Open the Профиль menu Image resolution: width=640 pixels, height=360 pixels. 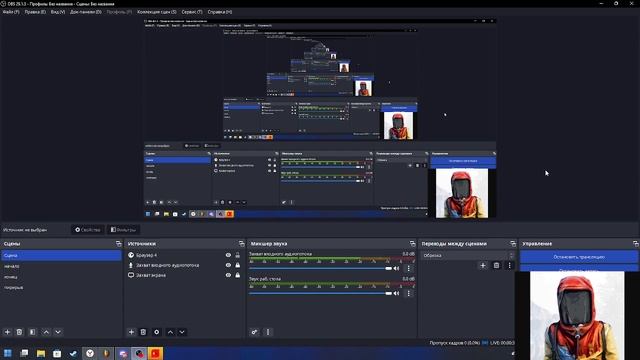[119, 12]
